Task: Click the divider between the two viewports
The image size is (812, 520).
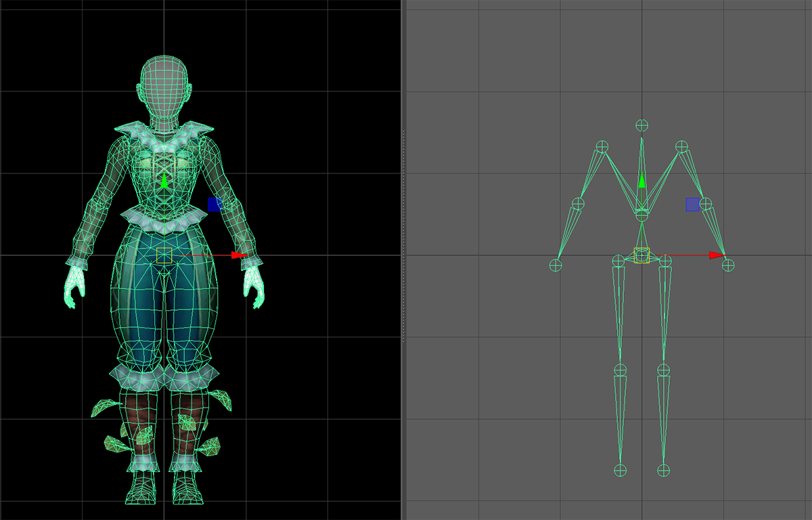Action: 403,260
